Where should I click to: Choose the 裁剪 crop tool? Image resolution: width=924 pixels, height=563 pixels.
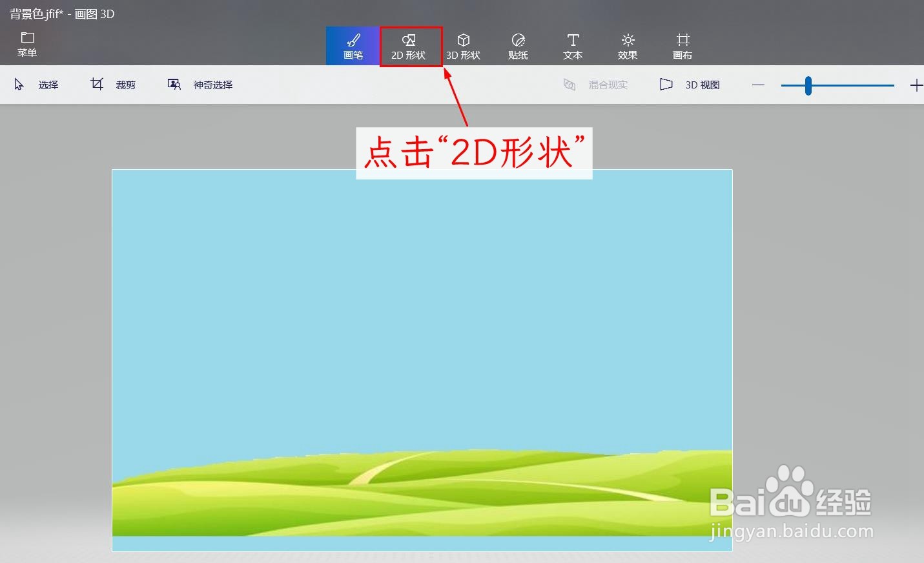(113, 85)
